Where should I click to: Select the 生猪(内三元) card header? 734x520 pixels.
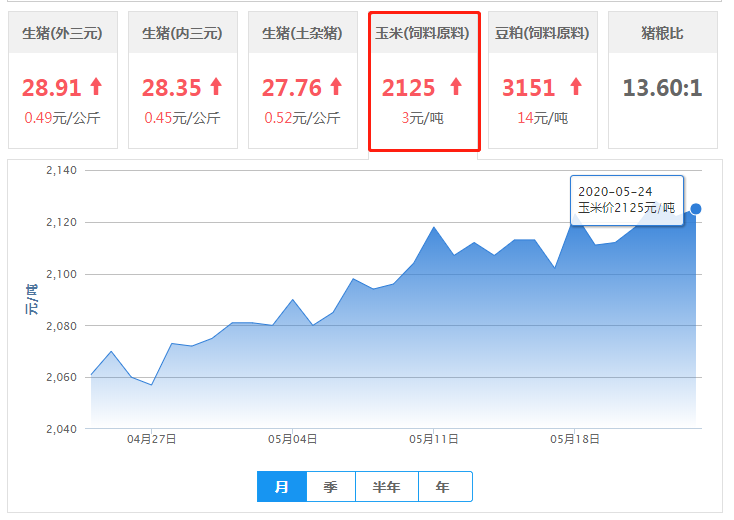(182, 33)
